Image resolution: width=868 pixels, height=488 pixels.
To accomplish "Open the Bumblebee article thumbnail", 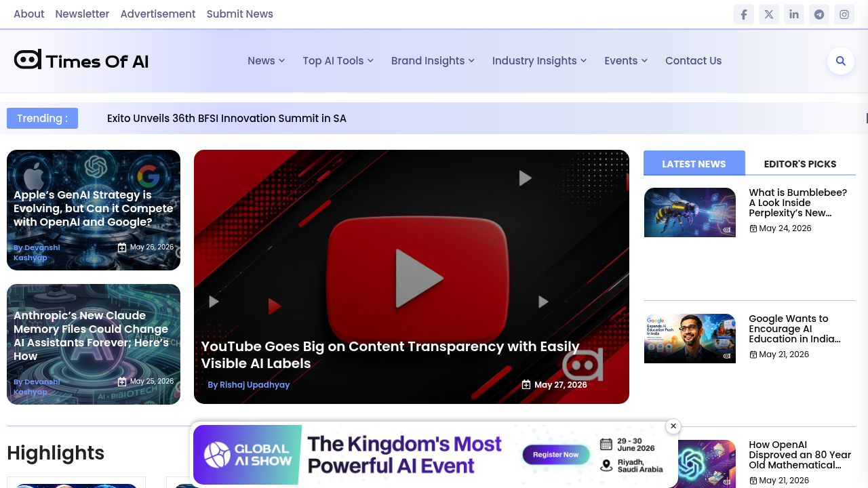I will [x=690, y=212].
